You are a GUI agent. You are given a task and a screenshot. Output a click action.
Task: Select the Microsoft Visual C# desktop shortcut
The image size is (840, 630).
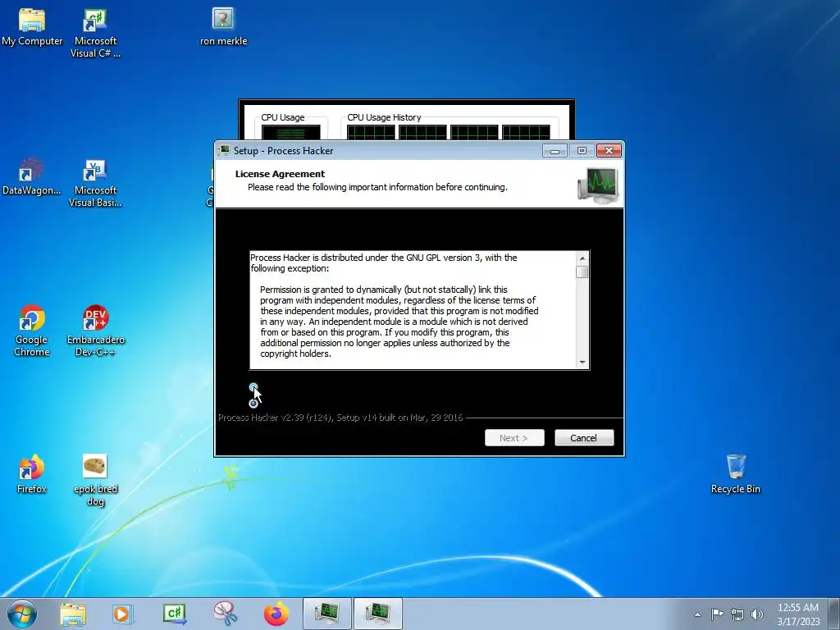point(95,33)
